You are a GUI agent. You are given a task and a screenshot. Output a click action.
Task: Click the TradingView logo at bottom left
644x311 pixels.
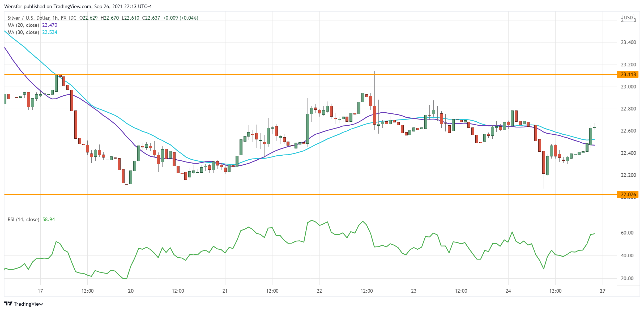(x=23, y=304)
